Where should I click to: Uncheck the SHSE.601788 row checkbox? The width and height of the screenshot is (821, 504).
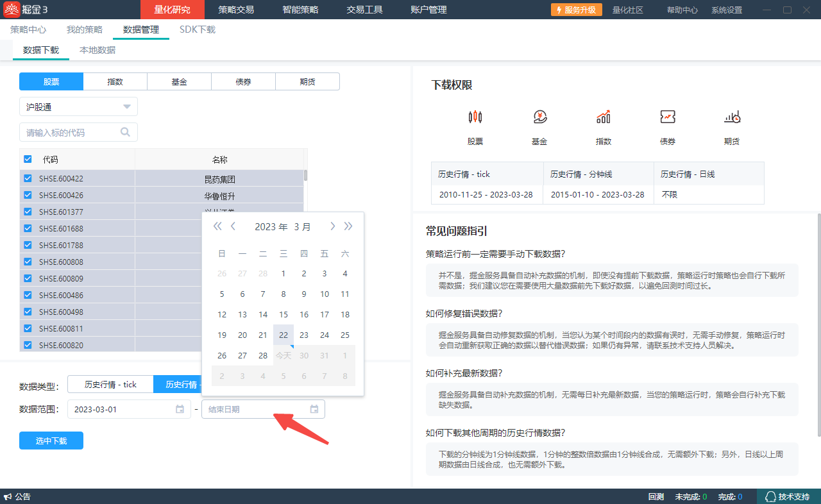(x=28, y=245)
